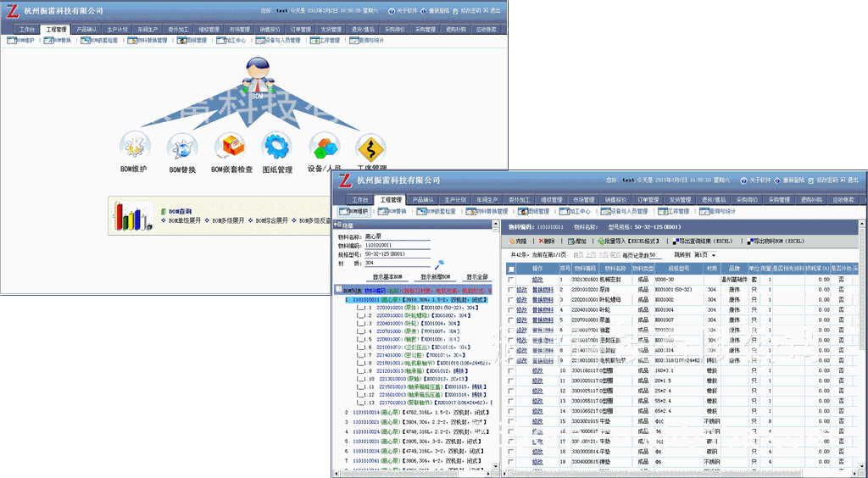The height and width of the screenshot is (478, 868).
Task: Expand tree node 3 1101010021 离心泵
Action: (x=416, y=422)
